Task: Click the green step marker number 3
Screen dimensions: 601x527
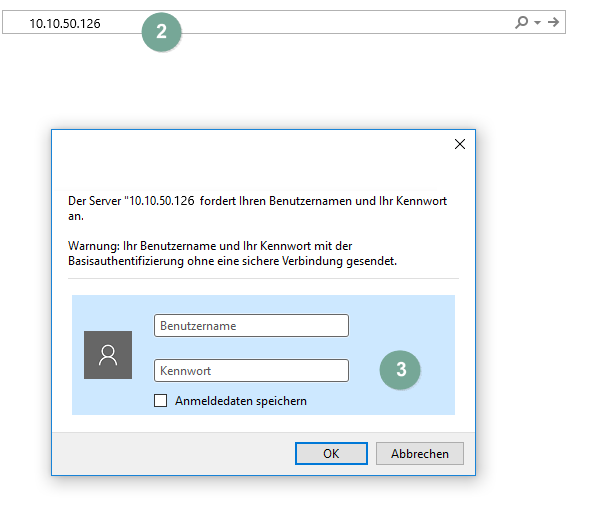Action: 401,369
